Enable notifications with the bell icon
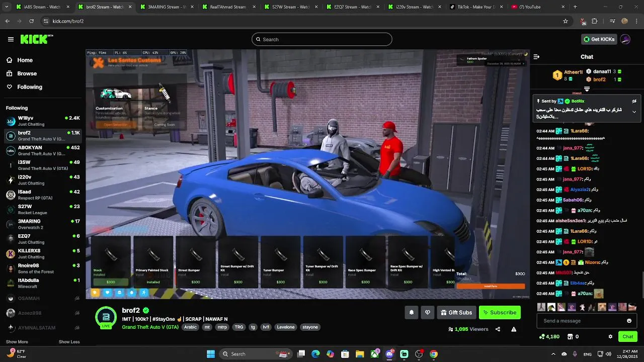The height and width of the screenshot is (362, 644). tap(411, 312)
